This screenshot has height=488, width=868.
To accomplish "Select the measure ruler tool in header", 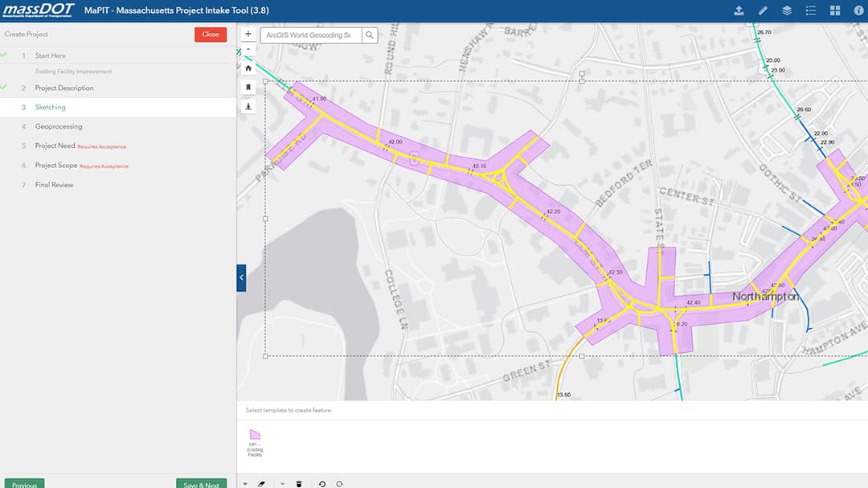I will 763,10.
